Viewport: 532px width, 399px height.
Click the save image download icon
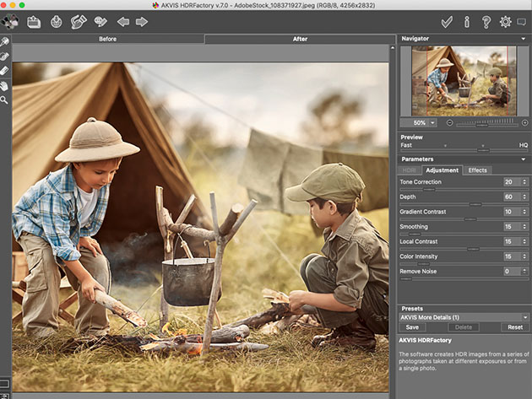coord(56,21)
